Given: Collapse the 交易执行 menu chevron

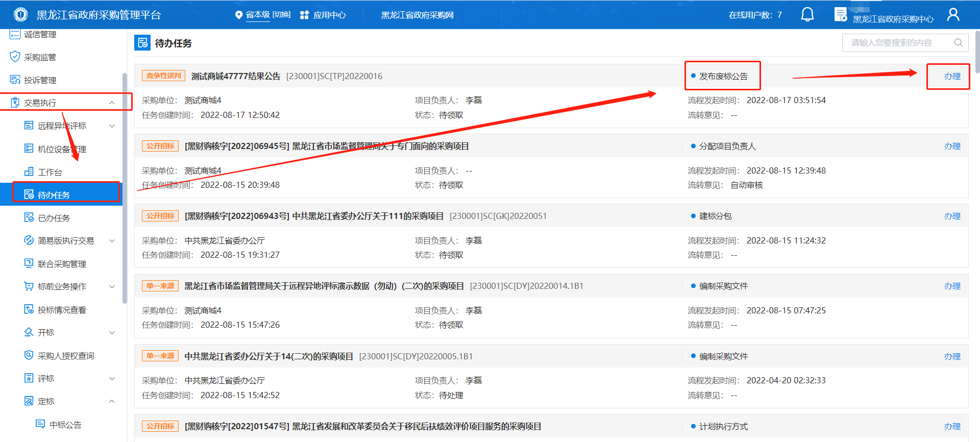Looking at the screenshot, I should click(x=112, y=103).
